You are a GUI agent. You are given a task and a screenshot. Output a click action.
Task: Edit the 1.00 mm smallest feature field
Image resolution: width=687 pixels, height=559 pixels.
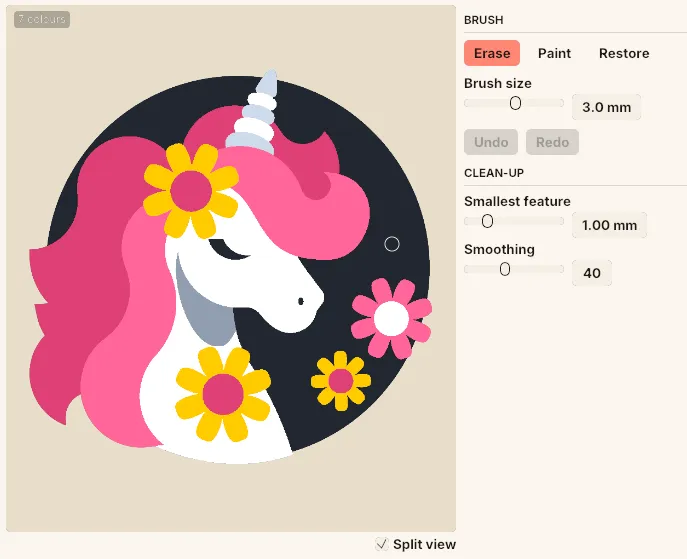coord(609,225)
